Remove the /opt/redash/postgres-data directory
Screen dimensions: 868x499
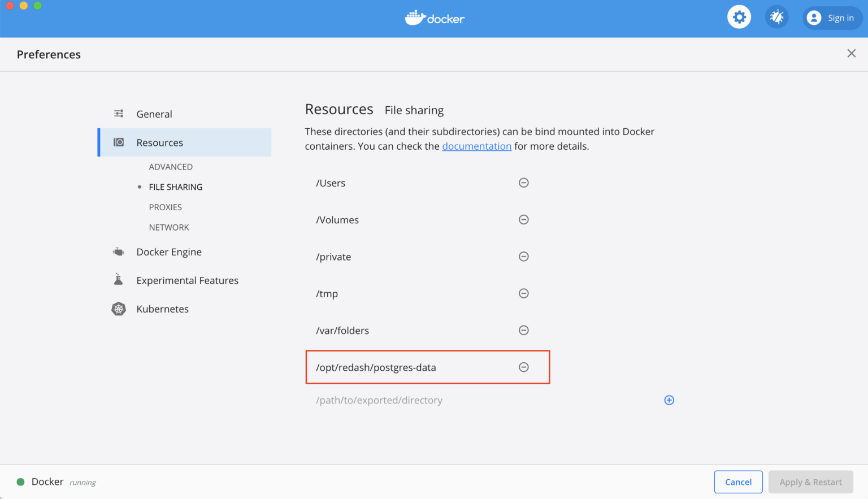click(523, 367)
